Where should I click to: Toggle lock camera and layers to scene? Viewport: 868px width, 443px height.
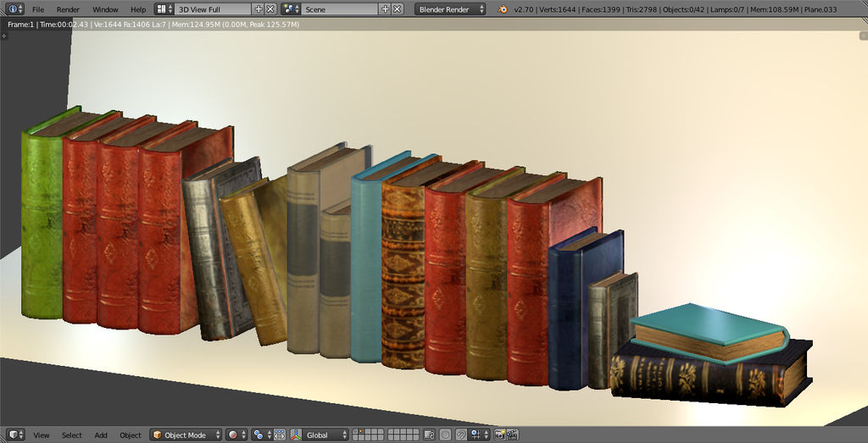(x=429, y=435)
